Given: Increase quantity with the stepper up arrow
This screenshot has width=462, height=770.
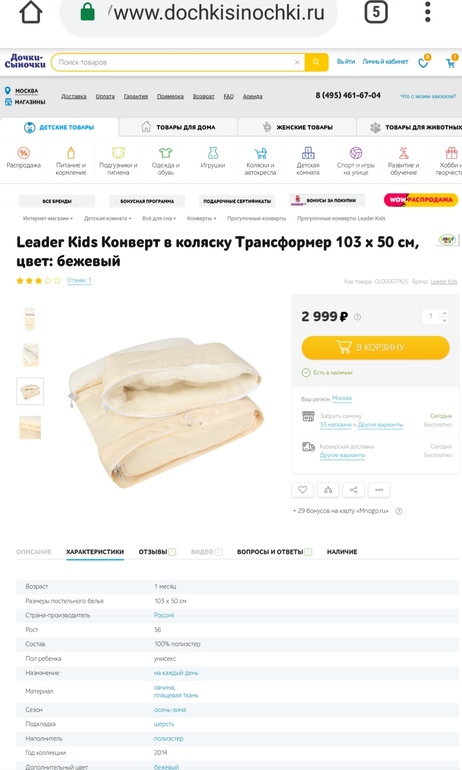Looking at the screenshot, I should pyautogui.click(x=444, y=313).
